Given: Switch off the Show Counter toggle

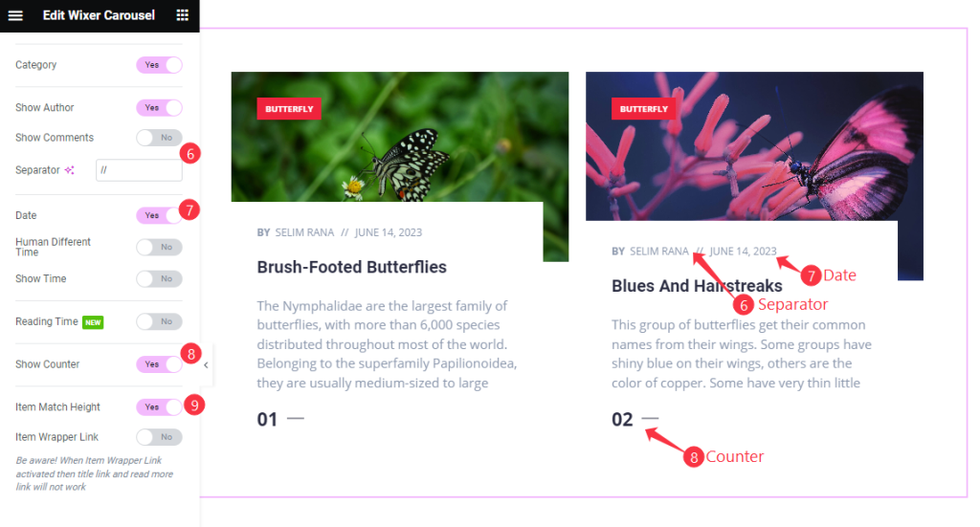Looking at the screenshot, I should 160,364.
